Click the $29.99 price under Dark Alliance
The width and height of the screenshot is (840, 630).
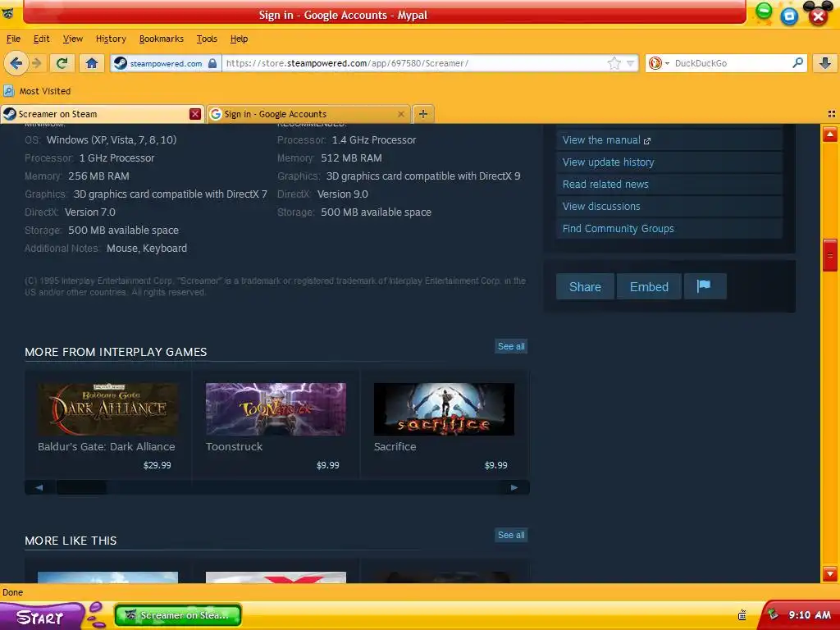click(x=157, y=465)
